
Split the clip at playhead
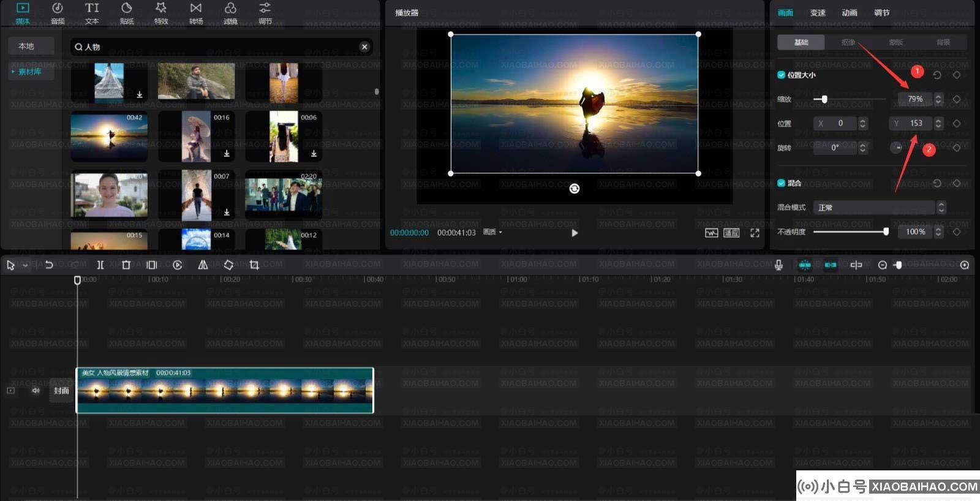(x=100, y=265)
